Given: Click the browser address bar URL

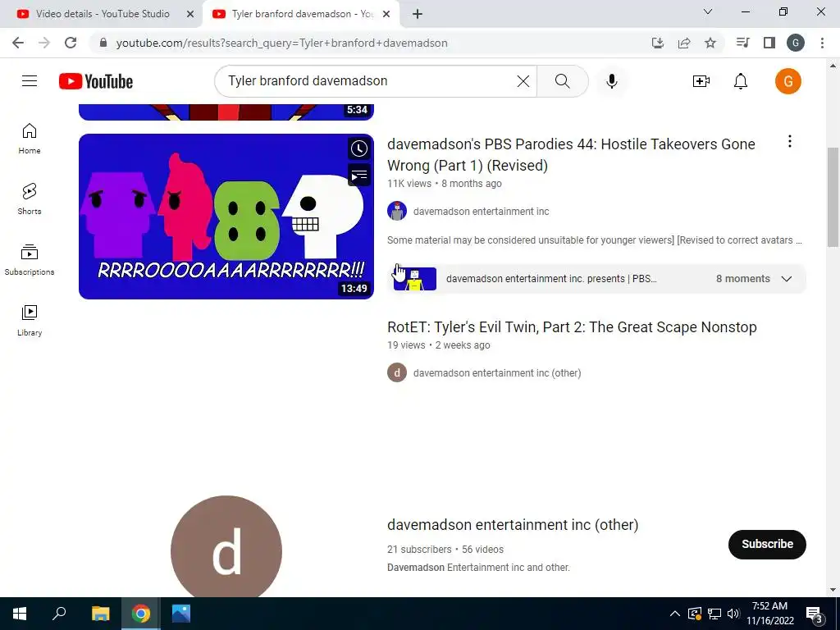Looking at the screenshot, I should pos(282,43).
